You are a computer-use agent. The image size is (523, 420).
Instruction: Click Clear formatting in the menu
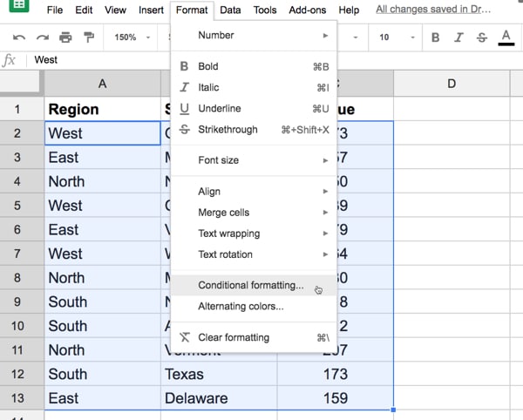pyautogui.click(x=234, y=337)
